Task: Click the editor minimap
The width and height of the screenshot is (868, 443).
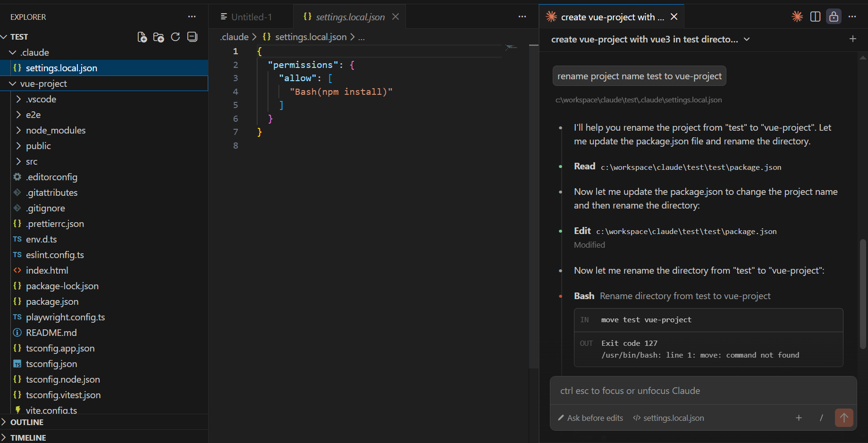Action: (x=512, y=47)
